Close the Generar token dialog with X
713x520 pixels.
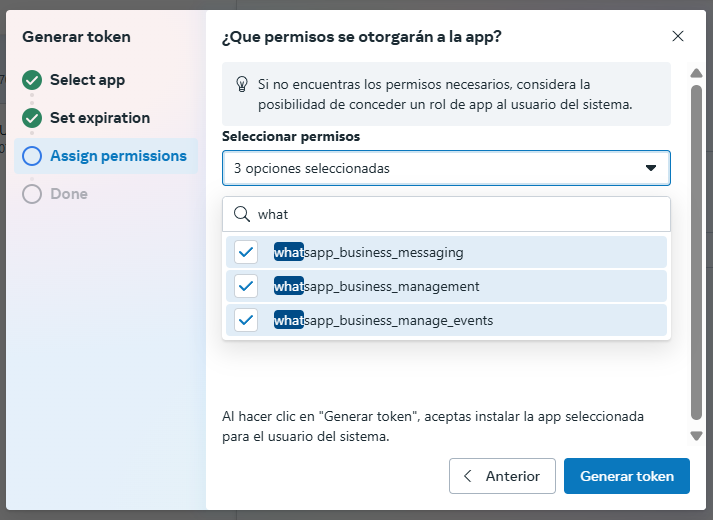(x=678, y=36)
